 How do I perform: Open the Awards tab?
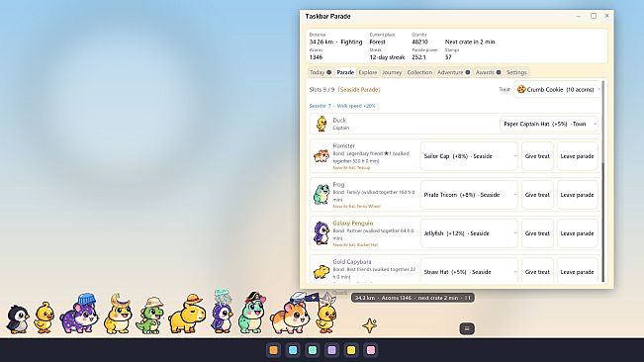pos(488,72)
